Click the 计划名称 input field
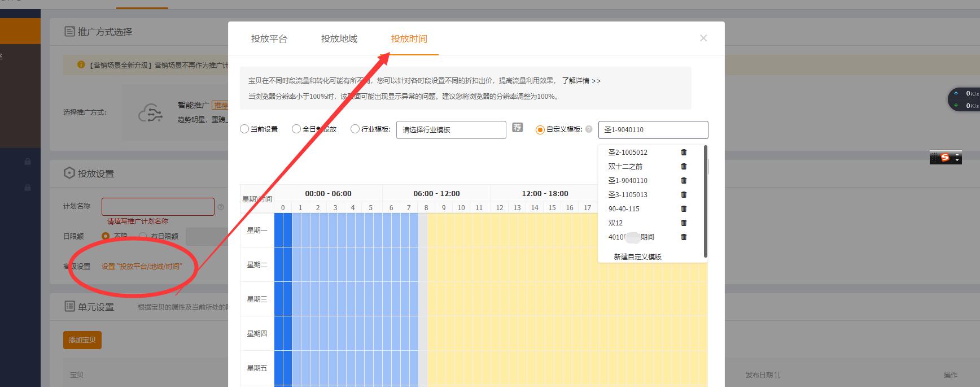This screenshot has height=387, width=980. [x=158, y=207]
